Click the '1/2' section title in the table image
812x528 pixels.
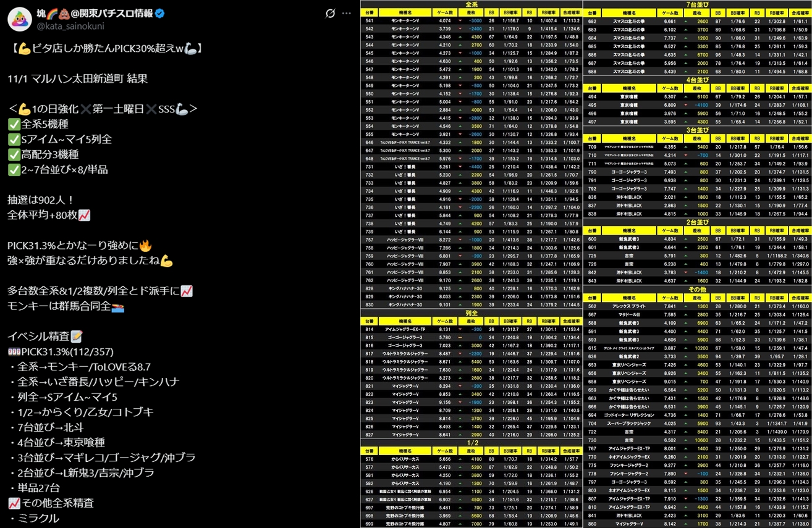coord(472,443)
